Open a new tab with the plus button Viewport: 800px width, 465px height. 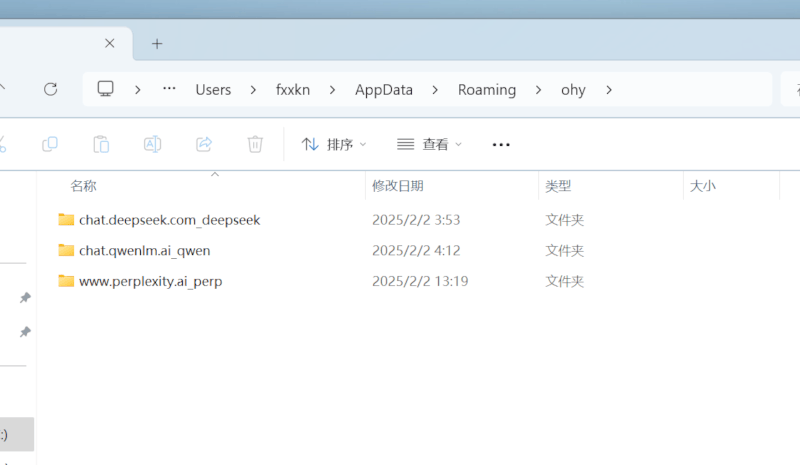point(157,43)
